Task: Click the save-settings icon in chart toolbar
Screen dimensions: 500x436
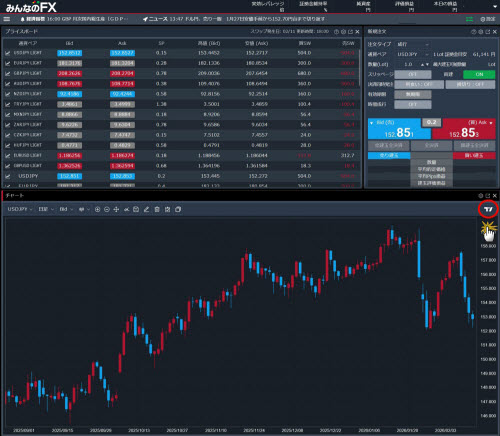Action: [167, 209]
